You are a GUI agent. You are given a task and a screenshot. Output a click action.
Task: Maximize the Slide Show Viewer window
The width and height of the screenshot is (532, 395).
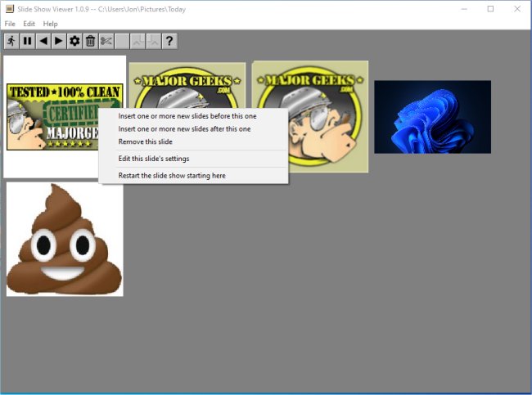tap(490, 9)
